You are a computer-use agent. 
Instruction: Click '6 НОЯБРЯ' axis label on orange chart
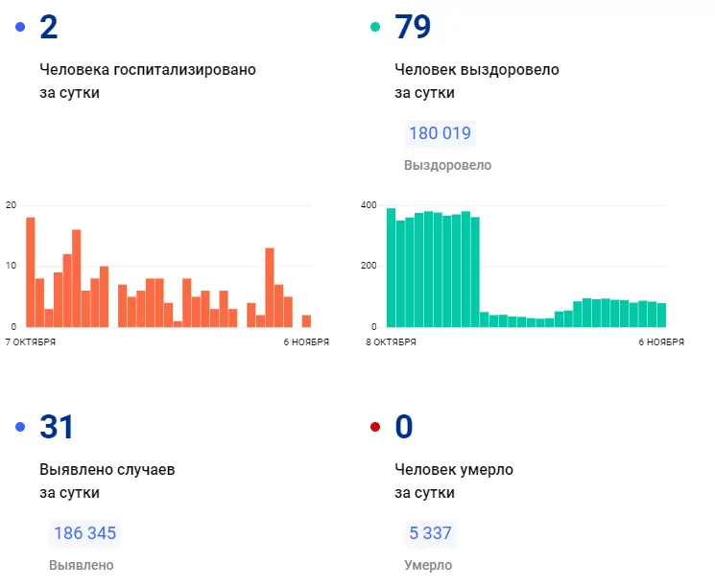pos(306,342)
